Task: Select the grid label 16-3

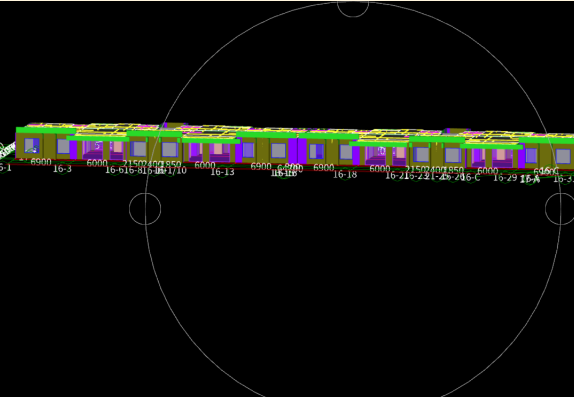Action: (x=62, y=169)
